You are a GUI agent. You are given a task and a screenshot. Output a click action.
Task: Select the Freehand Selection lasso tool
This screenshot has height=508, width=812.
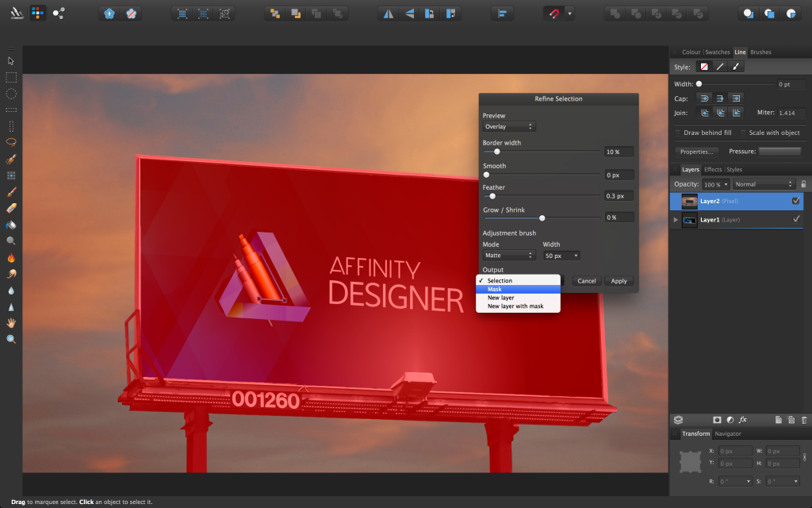point(11,142)
